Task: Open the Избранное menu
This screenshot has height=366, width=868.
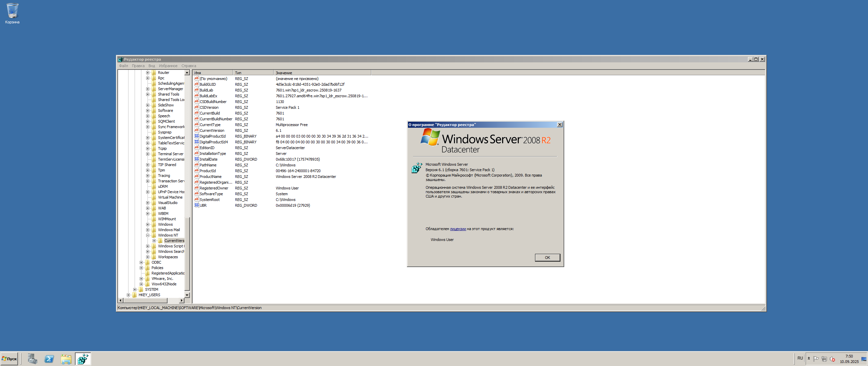Action: pos(168,66)
